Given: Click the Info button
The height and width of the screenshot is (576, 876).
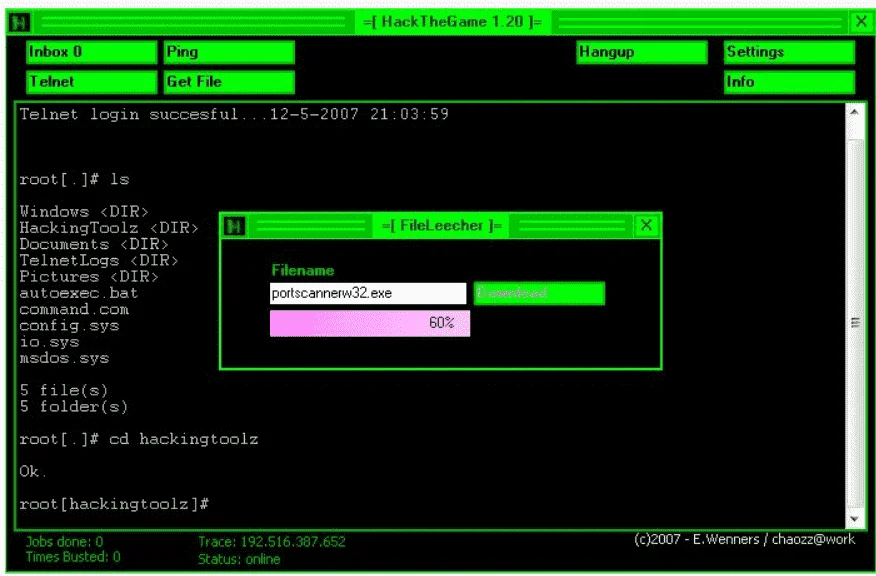Looking at the screenshot, I should [x=789, y=82].
